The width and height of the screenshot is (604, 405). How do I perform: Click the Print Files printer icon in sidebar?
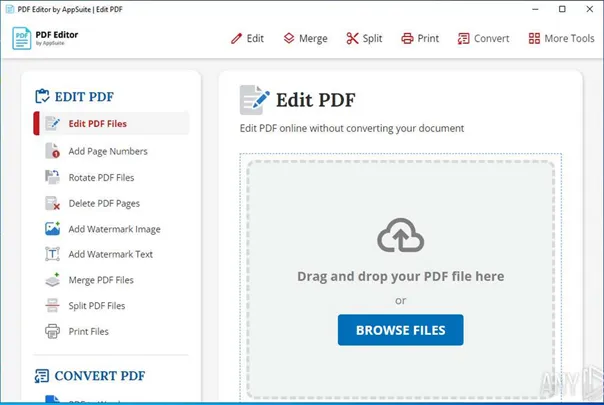(x=52, y=331)
